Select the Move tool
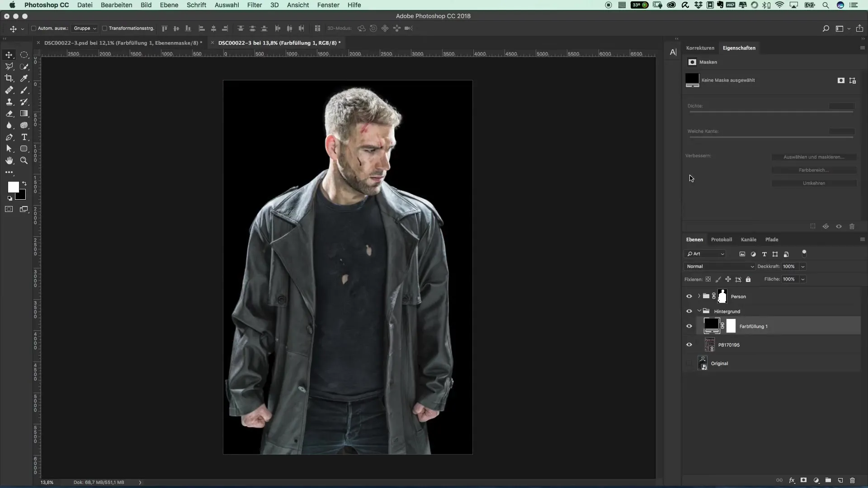868x488 pixels. 9,55
